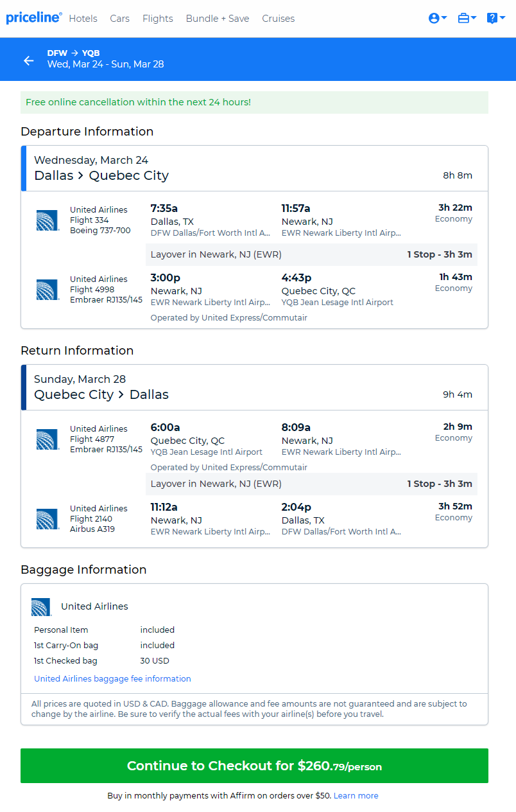Click United logo in Baggage Information
Viewport: 516px width, 812px height.
(42, 607)
